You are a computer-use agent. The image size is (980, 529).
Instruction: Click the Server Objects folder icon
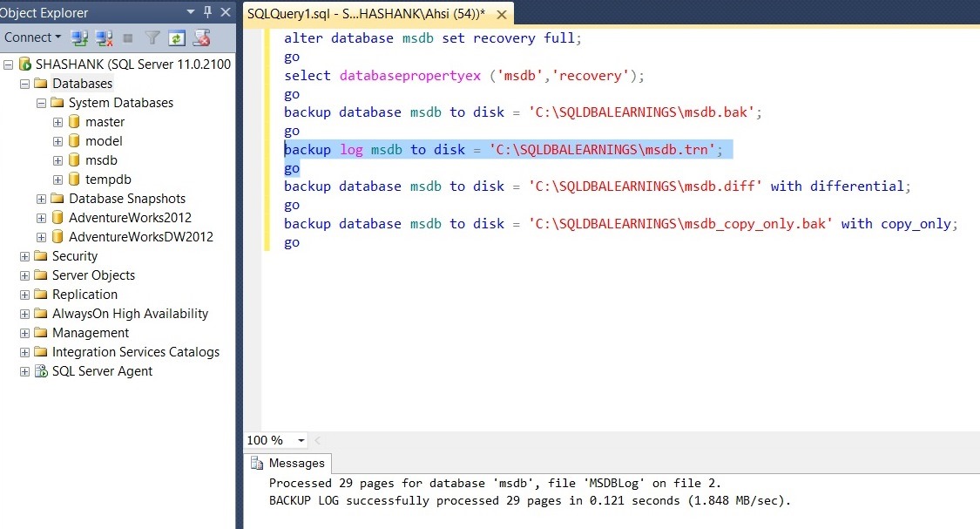41,275
